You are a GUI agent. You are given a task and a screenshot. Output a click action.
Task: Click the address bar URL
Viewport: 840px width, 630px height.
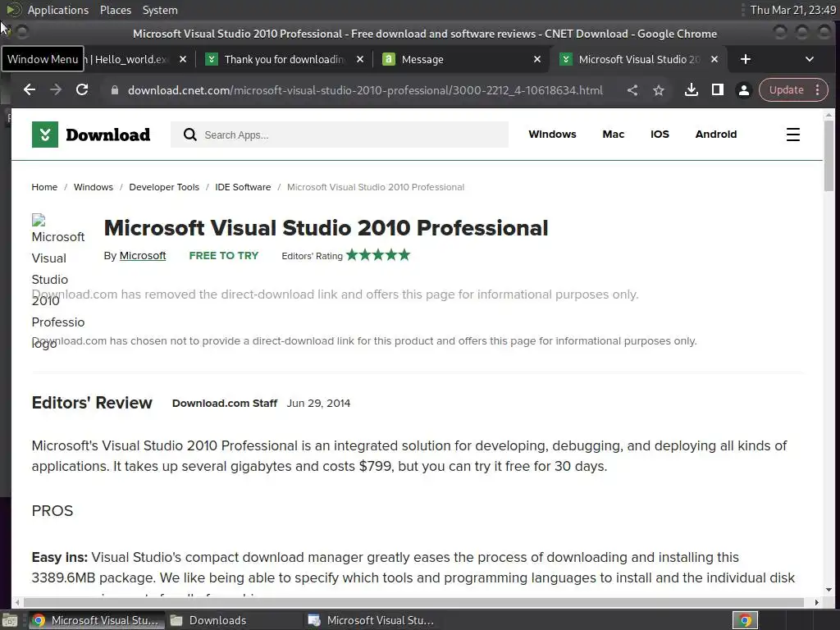[365, 90]
